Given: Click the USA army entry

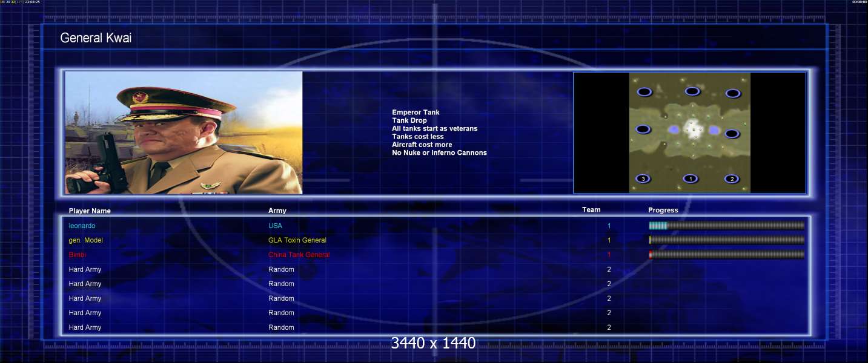Looking at the screenshot, I should [x=275, y=226].
